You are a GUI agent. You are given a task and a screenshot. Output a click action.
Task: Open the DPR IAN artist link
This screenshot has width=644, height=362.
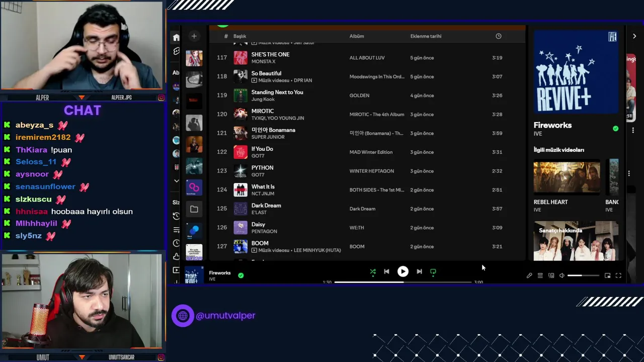tap(303, 80)
